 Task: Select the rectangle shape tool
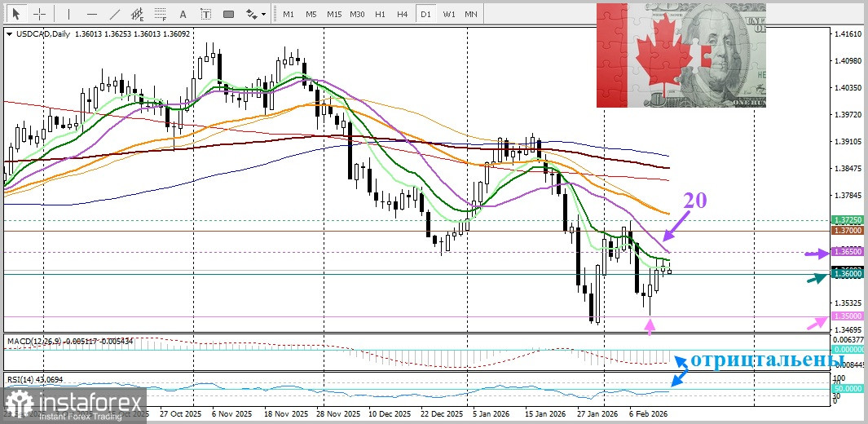[x=228, y=14]
